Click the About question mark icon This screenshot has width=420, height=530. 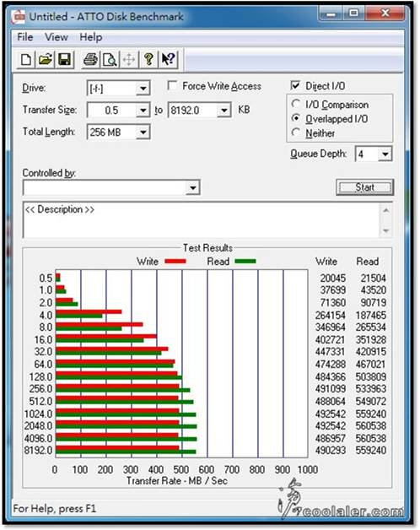click(148, 60)
